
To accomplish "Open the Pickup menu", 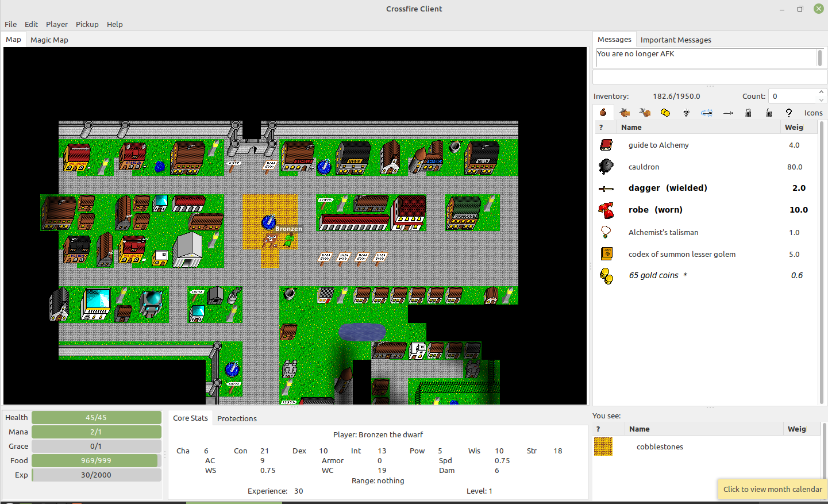I will coord(87,24).
